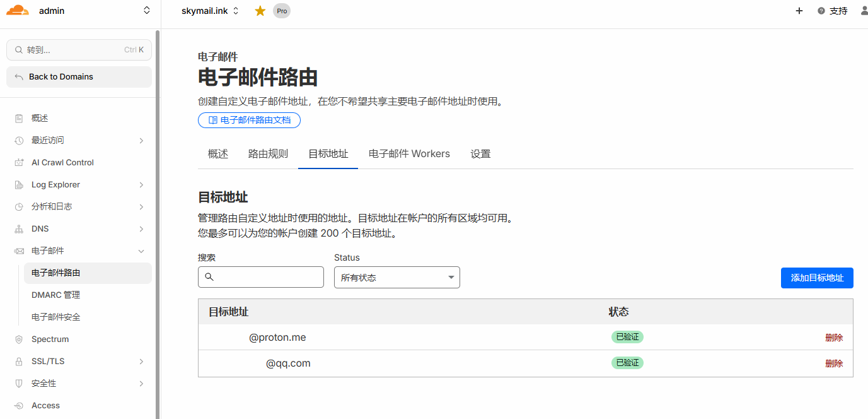The height and width of the screenshot is (419, 868).
Task: Click the gold star favorite icon
Action: coord(260,11)
